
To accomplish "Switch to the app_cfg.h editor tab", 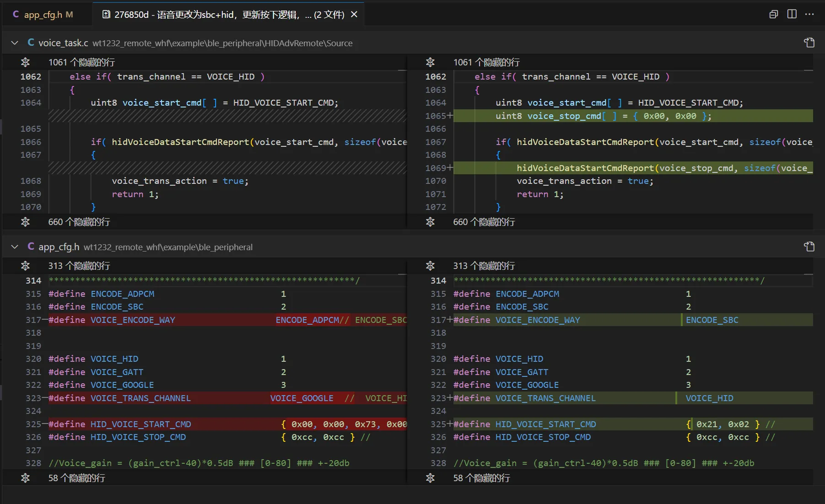I will (x=43, y=15).
